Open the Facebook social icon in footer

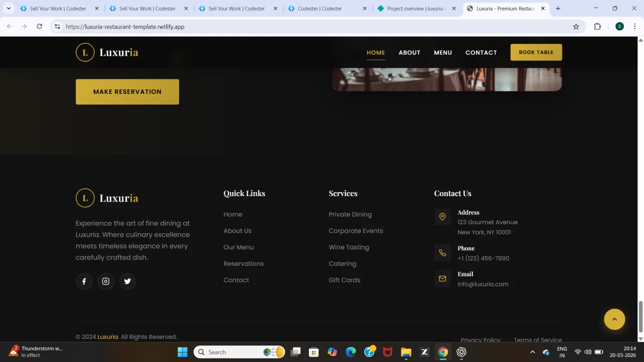[84, 282]
